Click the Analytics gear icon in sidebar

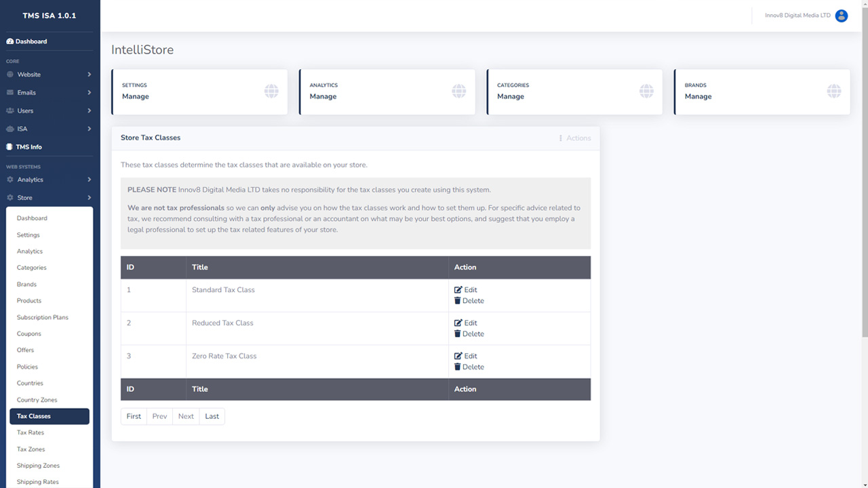[x=10, y=180]
